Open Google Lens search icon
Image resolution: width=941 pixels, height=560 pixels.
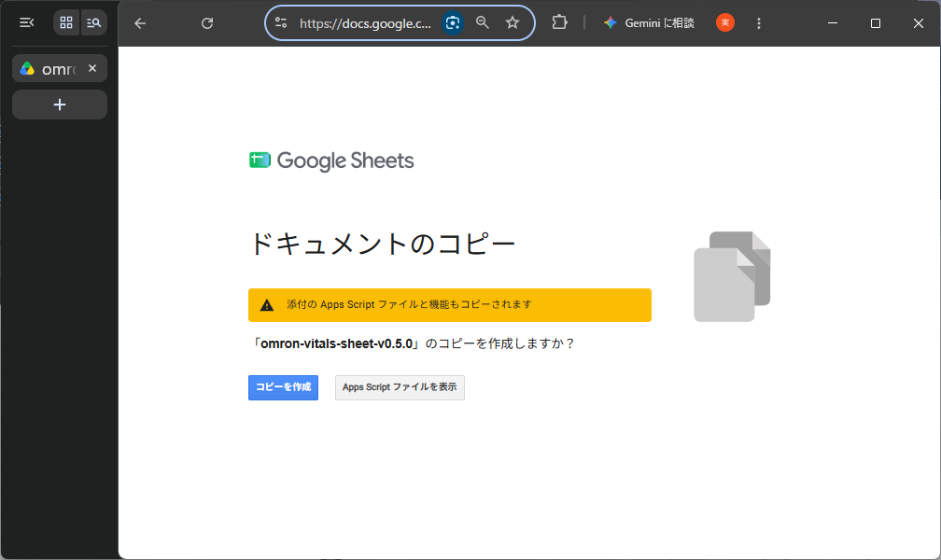pyautogui.click(x=453, y=22)
